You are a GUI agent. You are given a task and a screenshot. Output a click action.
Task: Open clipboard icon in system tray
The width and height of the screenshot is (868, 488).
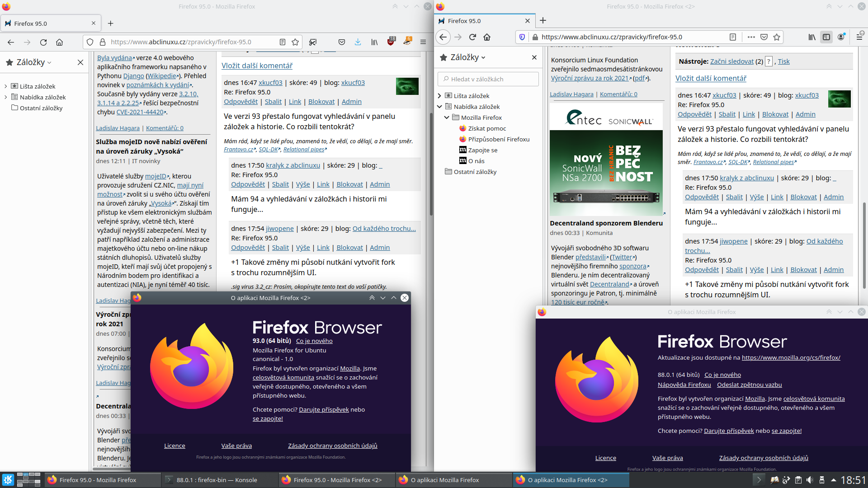(x=798, y=480)
